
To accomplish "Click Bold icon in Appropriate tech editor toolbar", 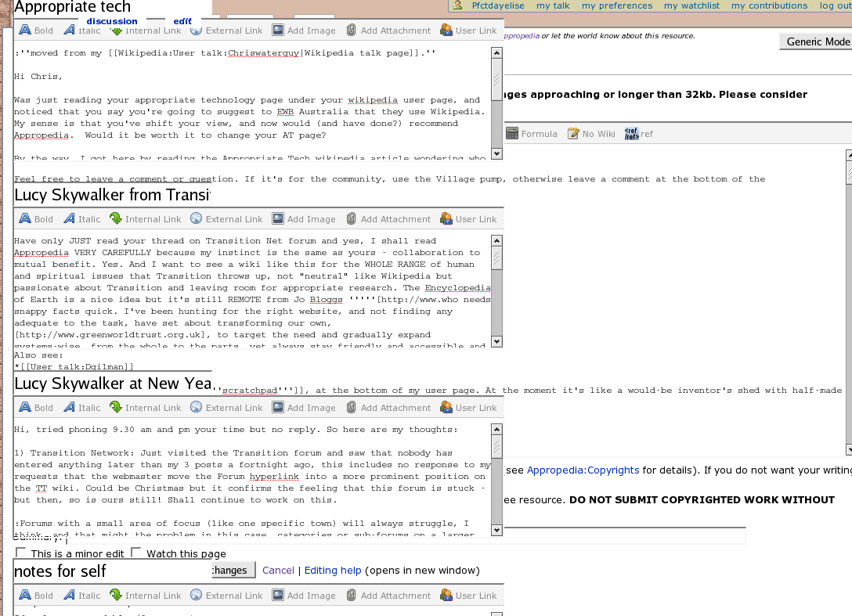I will pyautogui.click(x=25, y=31).
